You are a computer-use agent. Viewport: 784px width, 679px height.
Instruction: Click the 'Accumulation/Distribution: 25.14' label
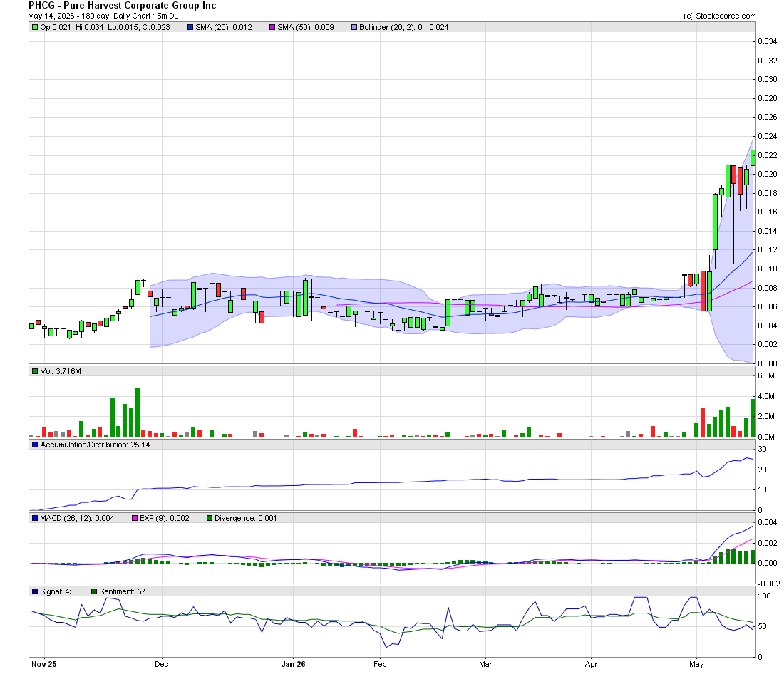tap(95, 445)
